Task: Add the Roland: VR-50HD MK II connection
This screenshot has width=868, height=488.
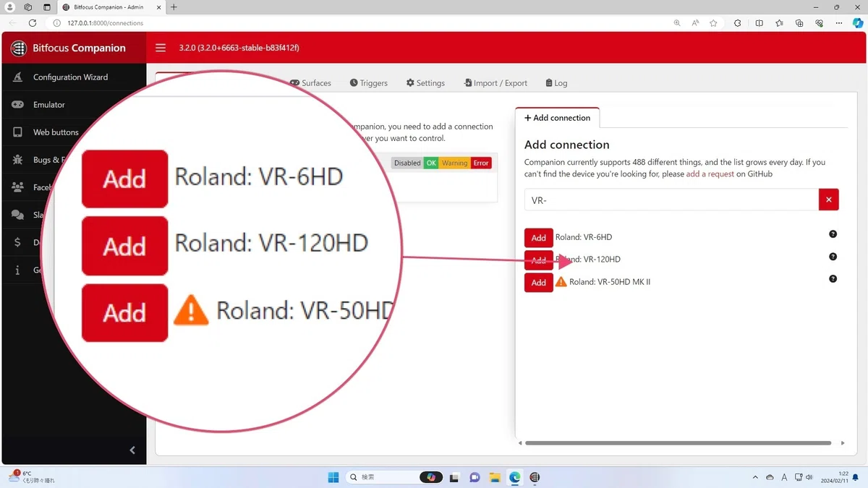Action: [538, 282]
